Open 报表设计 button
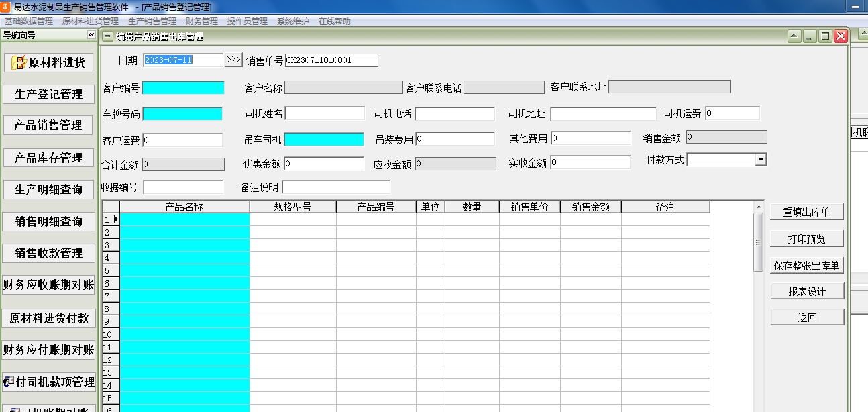The width and height of the screenshot is (868, 412). point(807,291)
